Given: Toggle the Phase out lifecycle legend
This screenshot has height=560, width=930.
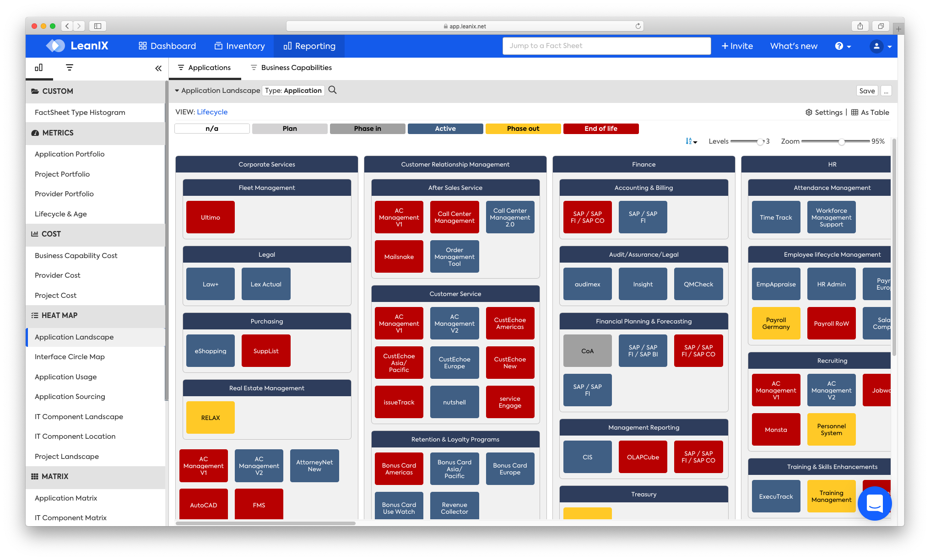Looking at the screenshot, I should [x=523, y=129].
